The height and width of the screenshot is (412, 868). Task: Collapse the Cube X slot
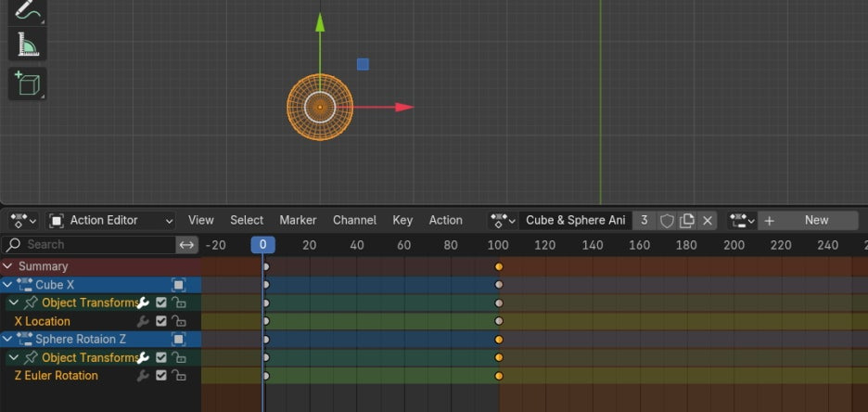[x=7, y=285]
